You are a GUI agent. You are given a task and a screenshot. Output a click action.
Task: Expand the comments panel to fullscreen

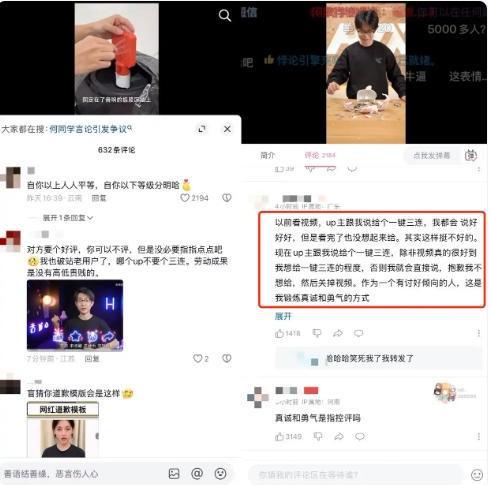click(202, 129)
